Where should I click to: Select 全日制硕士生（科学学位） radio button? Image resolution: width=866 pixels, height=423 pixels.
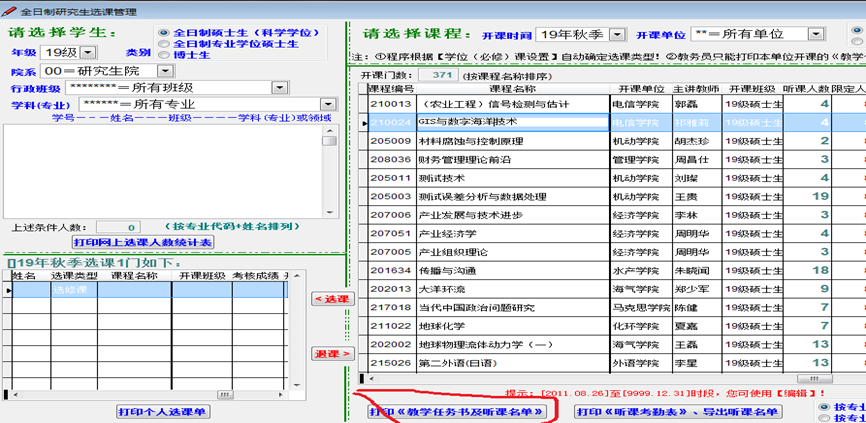point(164,33)
